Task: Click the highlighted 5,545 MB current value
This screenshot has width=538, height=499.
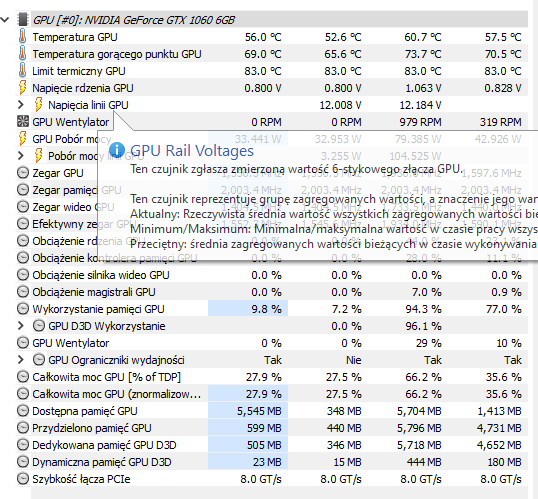Action: (x=259, y=411)
